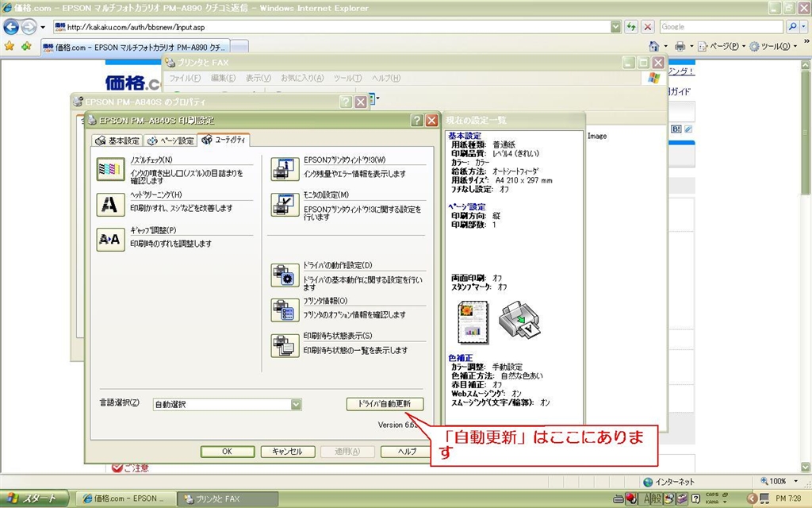This screenshot has width=812, height=508.
Task: Open the IE ページ(P) dropdown
Action: (722, 46)
